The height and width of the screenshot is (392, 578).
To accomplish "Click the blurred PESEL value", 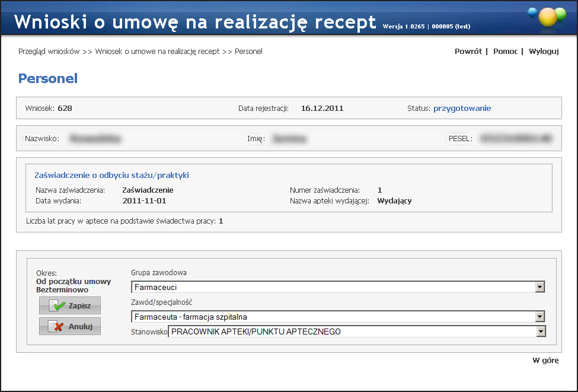I will [516, 139].
